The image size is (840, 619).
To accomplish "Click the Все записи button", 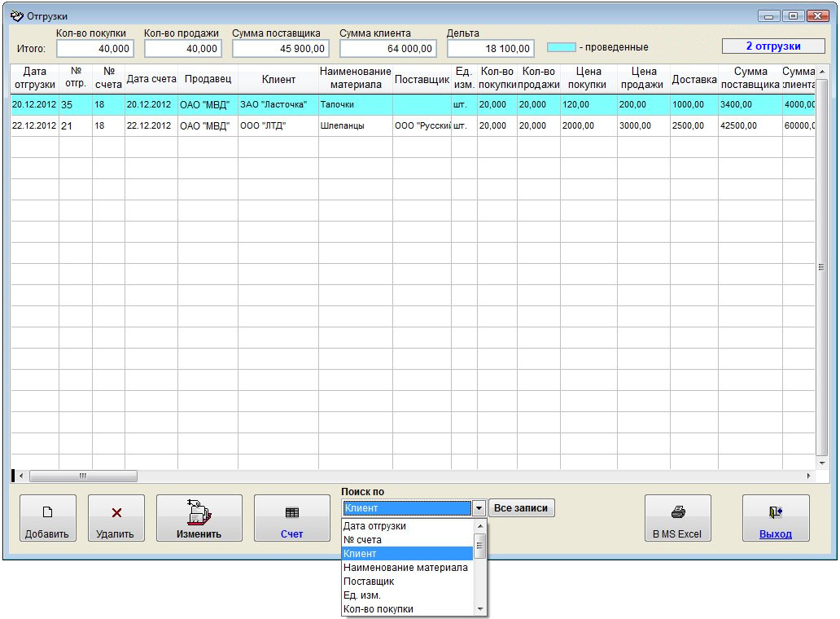I will pyautogui.click(x=521, y=508).
